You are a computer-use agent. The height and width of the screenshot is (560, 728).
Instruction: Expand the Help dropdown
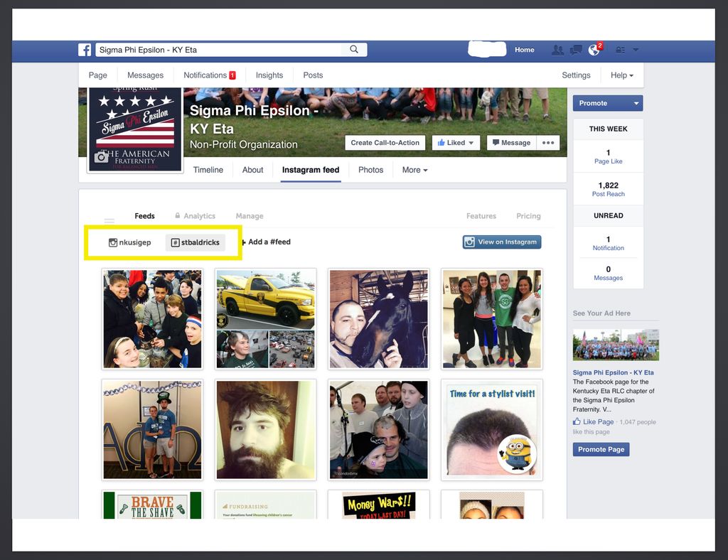click(x=621, y=75)
